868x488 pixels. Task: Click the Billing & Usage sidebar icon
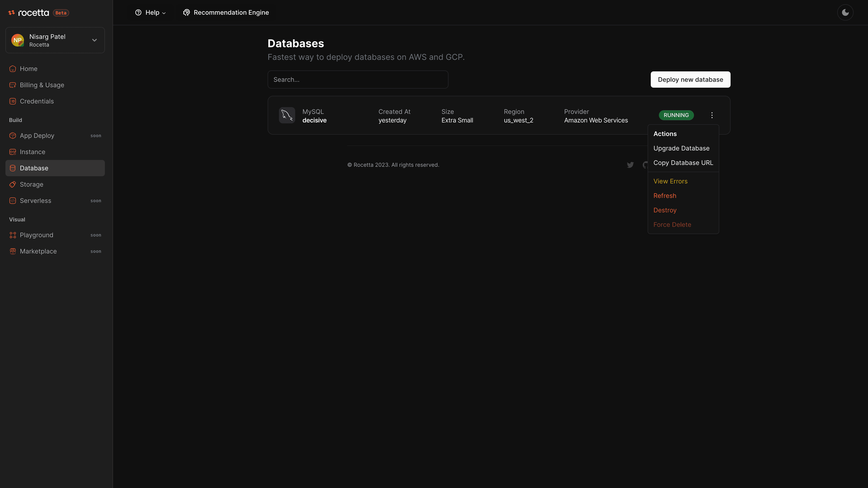coord(12,85)
